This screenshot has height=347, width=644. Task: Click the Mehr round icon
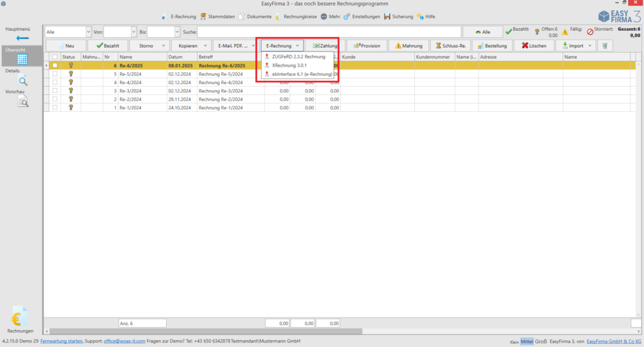[x=324, y=16]
